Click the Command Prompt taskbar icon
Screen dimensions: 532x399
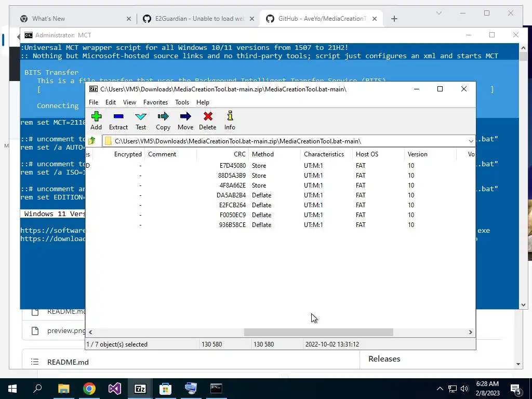pos(216,389)
